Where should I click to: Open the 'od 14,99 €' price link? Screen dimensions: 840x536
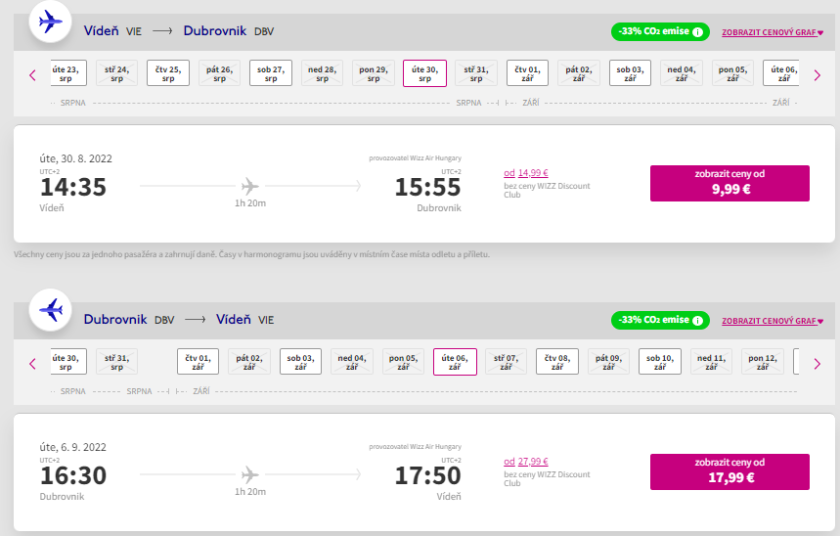[526, 173]
